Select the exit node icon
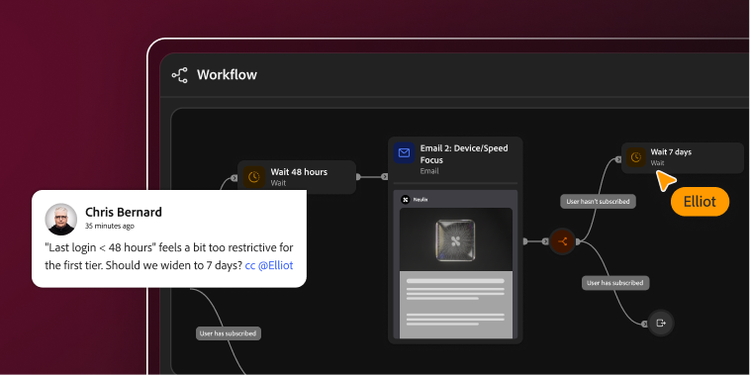Viewport: 750px width, 375px height. [x=661, y=323]
